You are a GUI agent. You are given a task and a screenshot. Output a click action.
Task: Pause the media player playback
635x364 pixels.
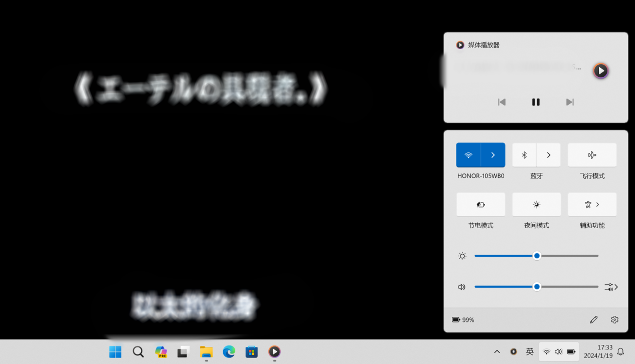pos(536,102)
